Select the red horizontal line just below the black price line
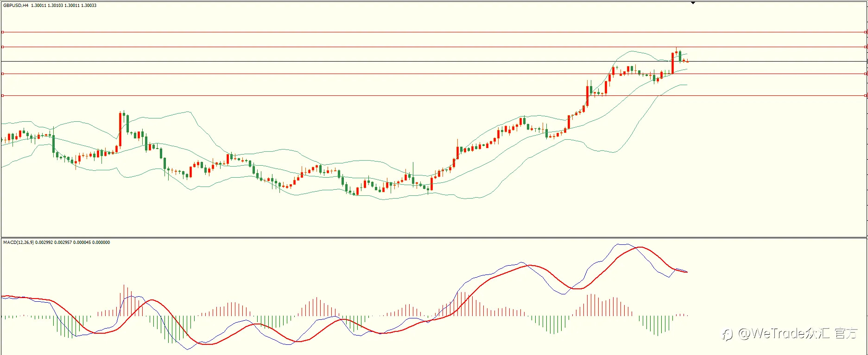 point(434,74)
